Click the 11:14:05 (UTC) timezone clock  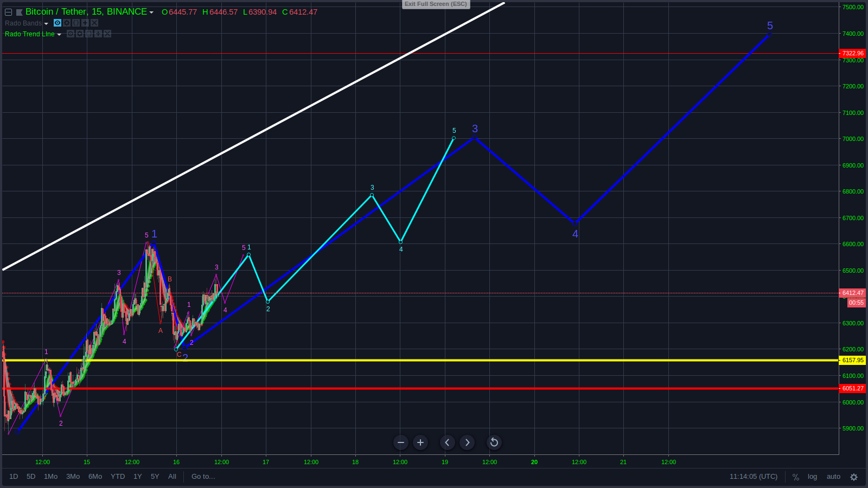[754, 477]
